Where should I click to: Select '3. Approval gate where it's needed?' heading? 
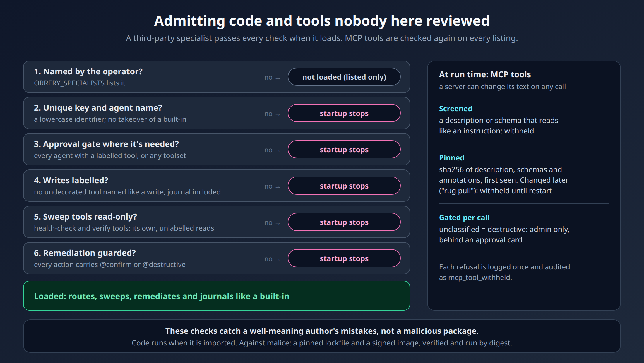click(x=106, y=144)
